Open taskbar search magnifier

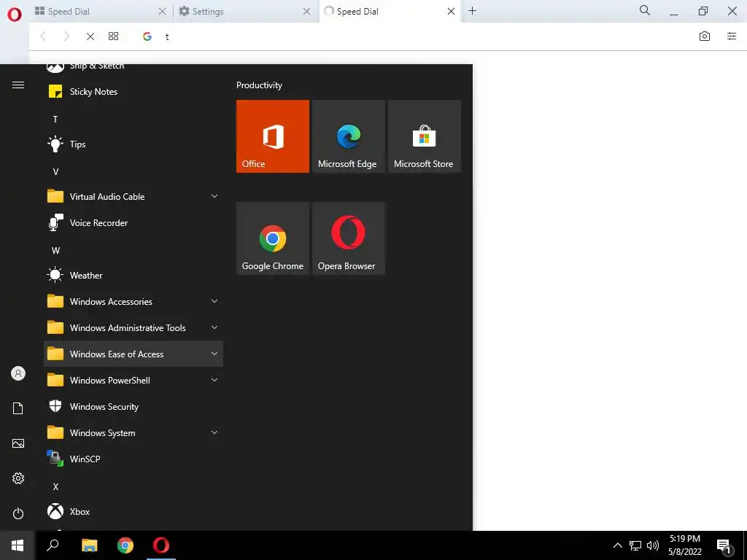(53, 545)
